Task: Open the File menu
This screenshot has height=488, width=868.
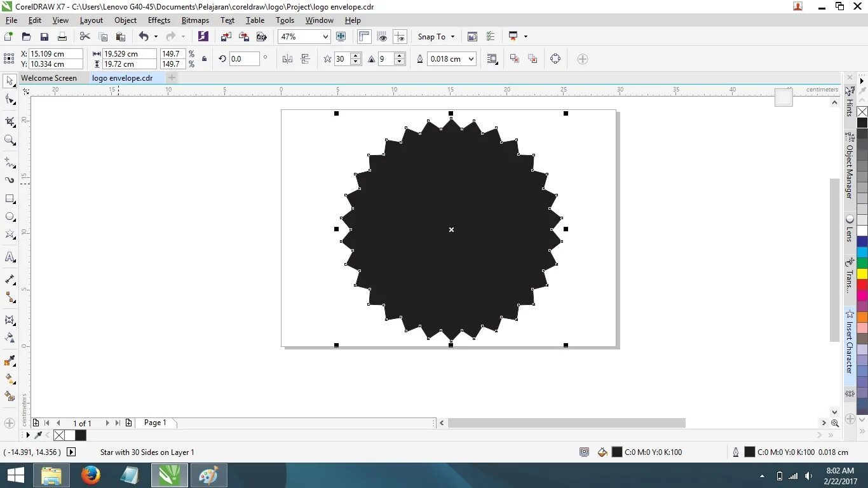Action: click(x=11, y=20)
